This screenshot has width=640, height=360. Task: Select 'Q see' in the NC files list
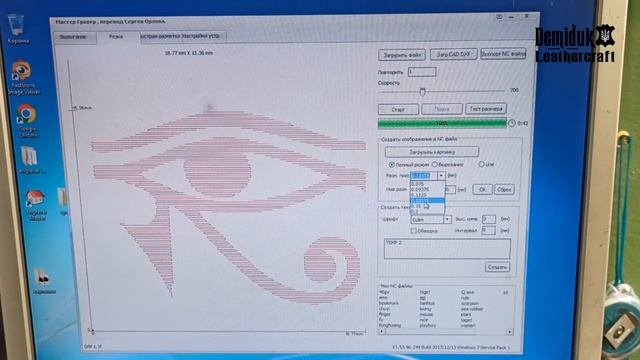467,292
